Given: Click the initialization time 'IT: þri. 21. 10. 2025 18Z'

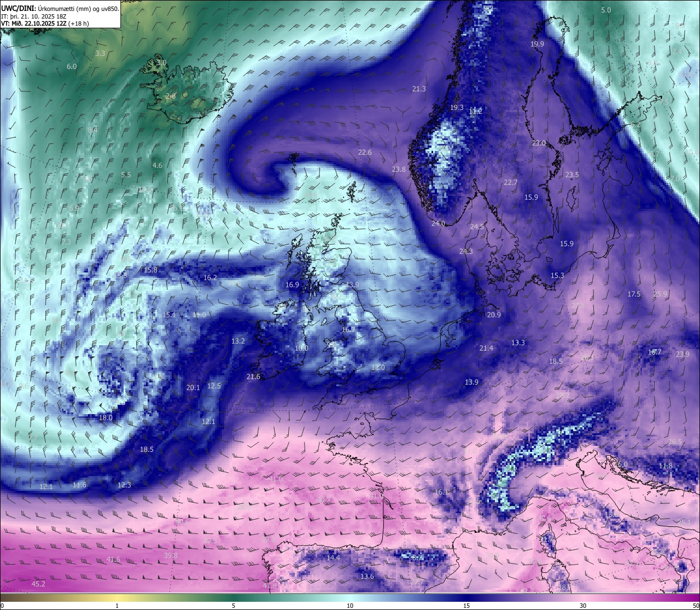Looking at the screenshot, I should [x=34, y=16].
